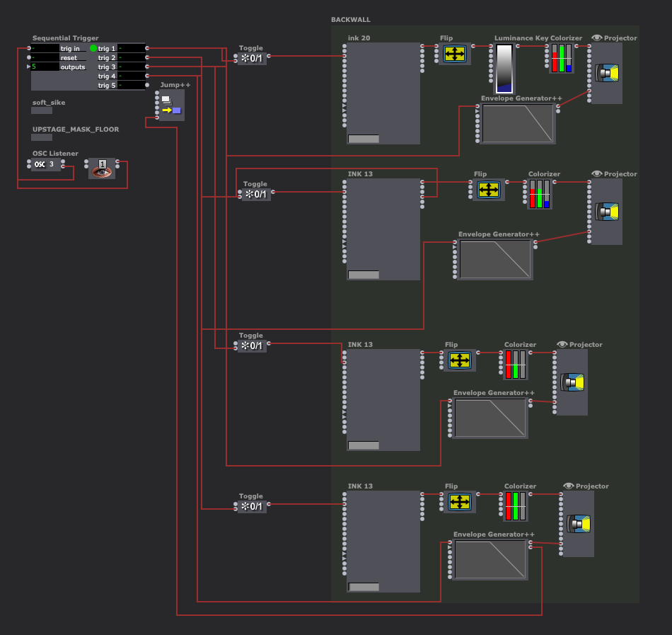Screen dimensions: 672x635
Task: Select the Flip icon in the second row
Action: pos(489,190)
